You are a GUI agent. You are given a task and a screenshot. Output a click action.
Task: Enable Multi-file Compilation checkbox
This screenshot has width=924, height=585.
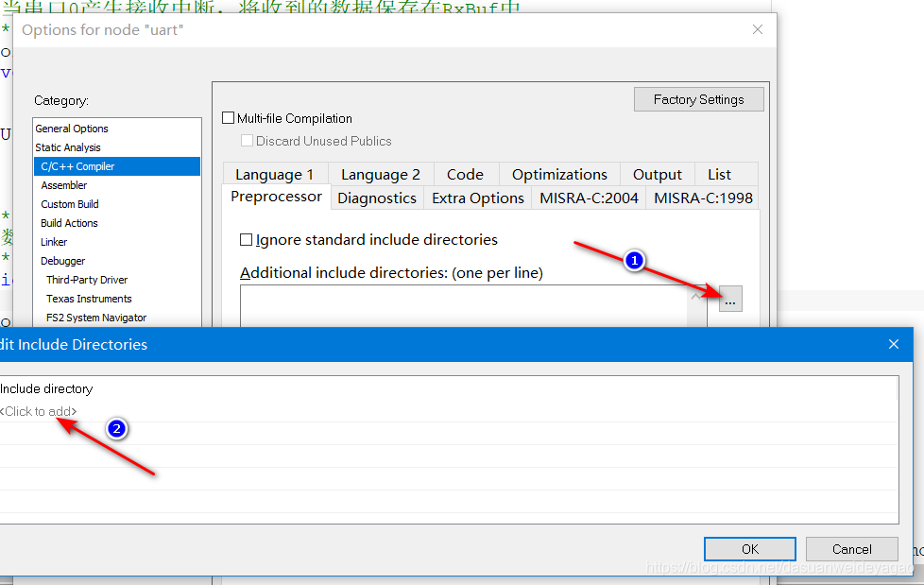coord(228,118)
